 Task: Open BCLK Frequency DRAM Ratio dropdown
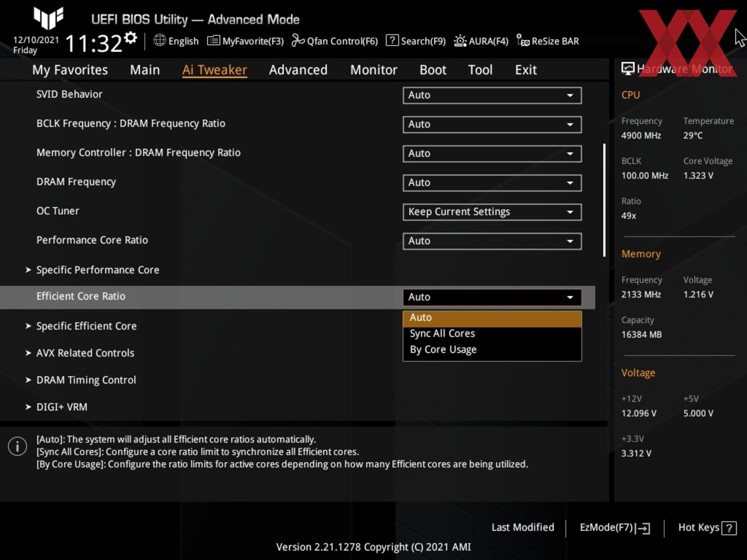(492, 124)
